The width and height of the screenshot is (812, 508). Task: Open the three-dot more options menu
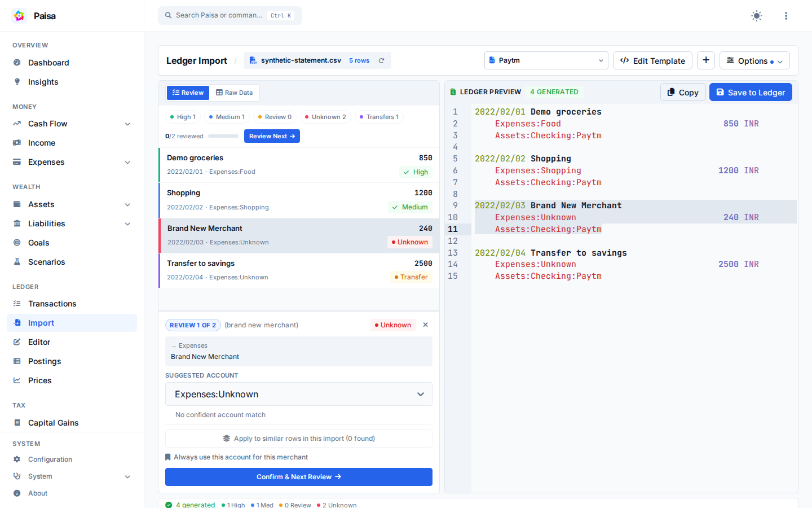pyautogui.click(x=786, y=16)
